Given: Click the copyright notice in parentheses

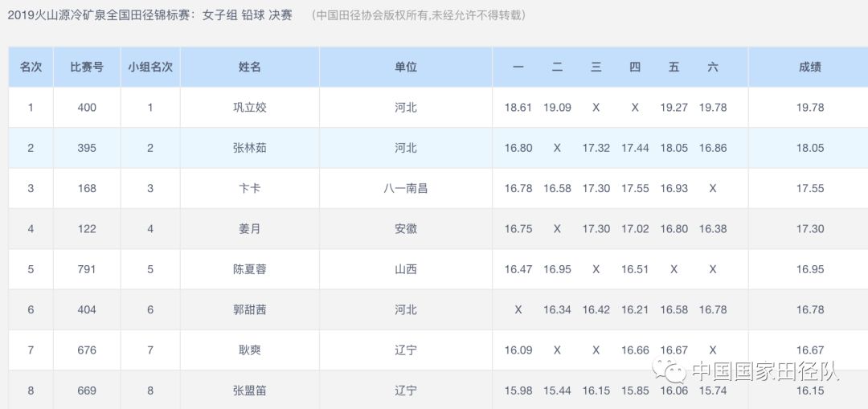Looking at the screenshot, I should point(418,15).
